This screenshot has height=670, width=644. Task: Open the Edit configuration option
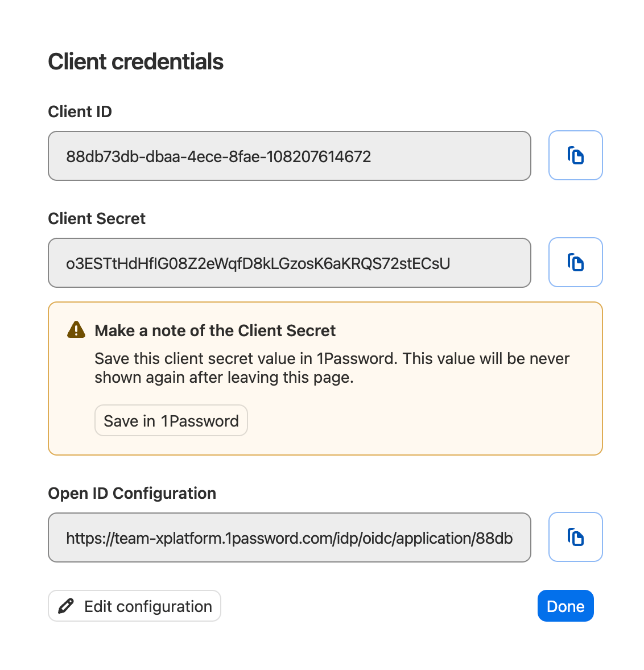[x=134, y=606]
